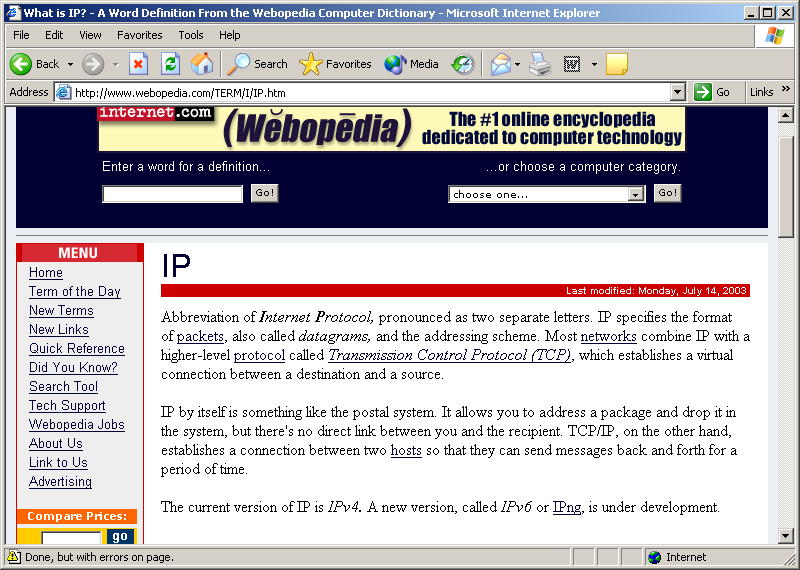
Task: Click the Go! button beside the category dropdown
Action: click(668, 193)
